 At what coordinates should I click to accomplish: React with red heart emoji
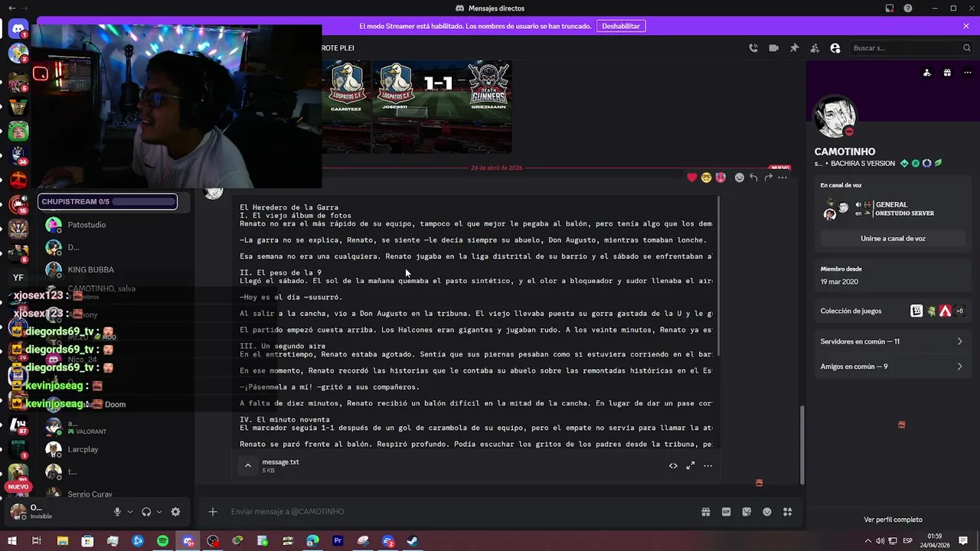pos(692,178)
